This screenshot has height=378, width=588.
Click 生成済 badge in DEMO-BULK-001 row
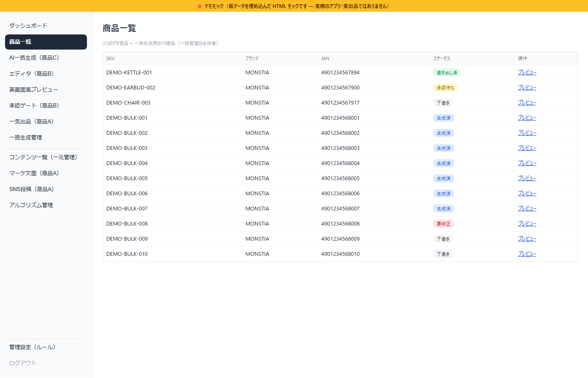click(x=444, y=118)
